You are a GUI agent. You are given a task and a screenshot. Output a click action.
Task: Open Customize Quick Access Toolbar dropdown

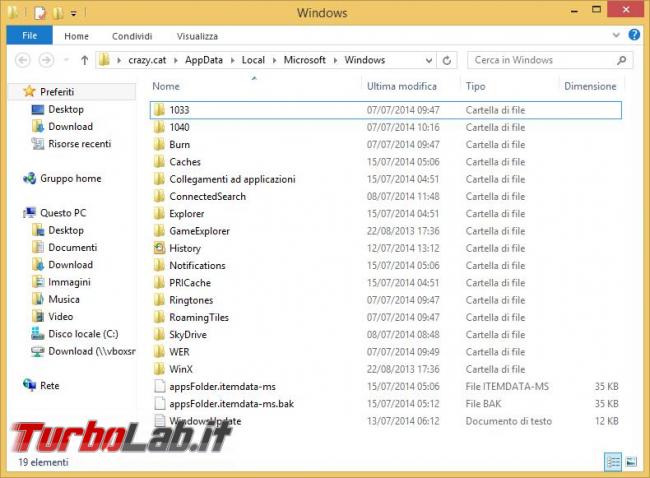(74, 14)
